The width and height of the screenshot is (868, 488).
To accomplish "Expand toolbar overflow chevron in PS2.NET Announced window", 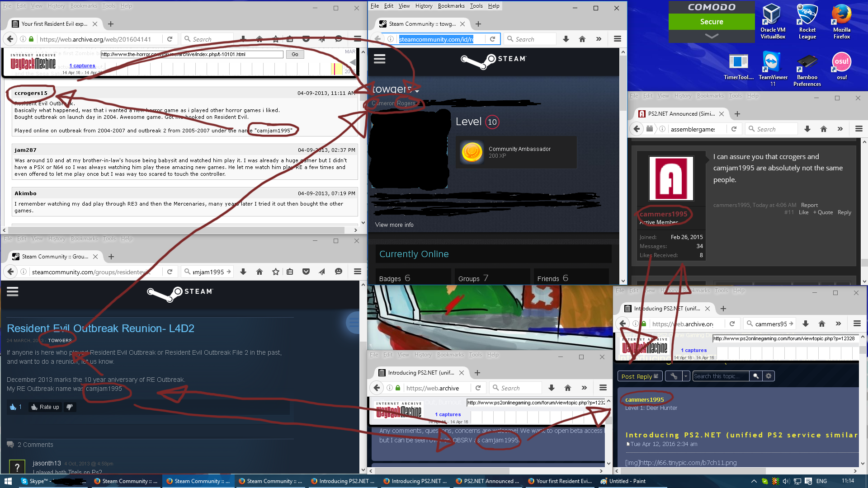I will [840, 129].
